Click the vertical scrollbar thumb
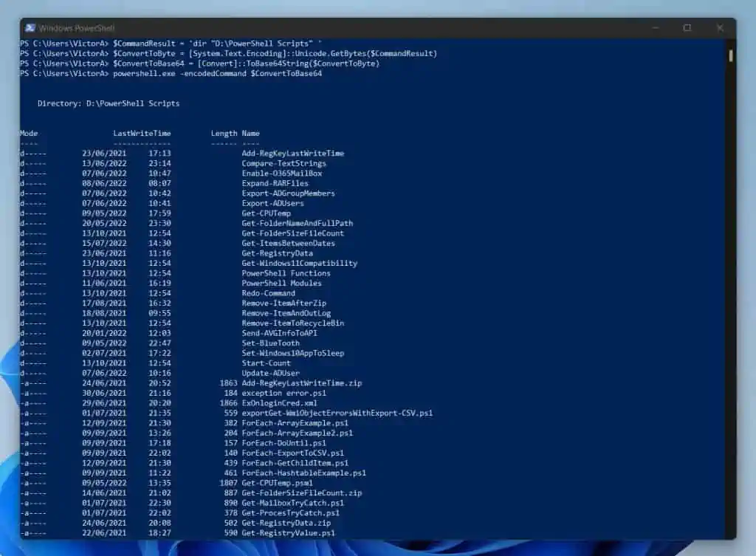 (x=731, y=55)
